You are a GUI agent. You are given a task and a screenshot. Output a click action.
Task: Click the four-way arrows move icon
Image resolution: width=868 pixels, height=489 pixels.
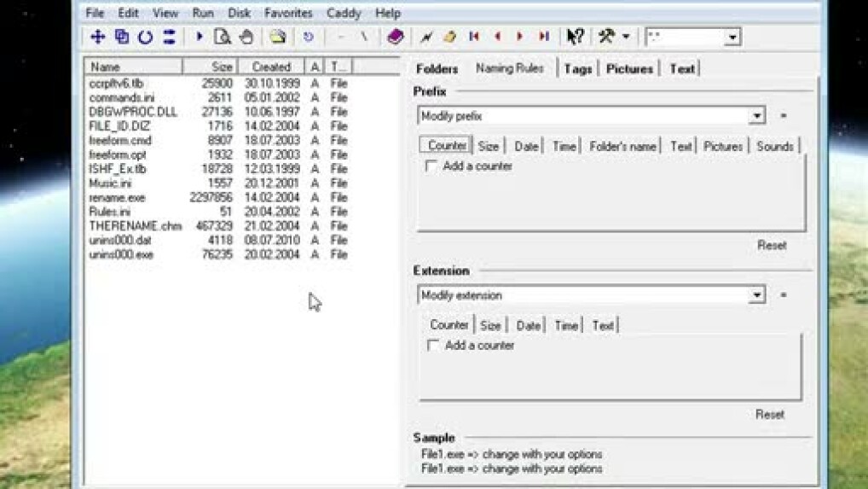(97, 37)
